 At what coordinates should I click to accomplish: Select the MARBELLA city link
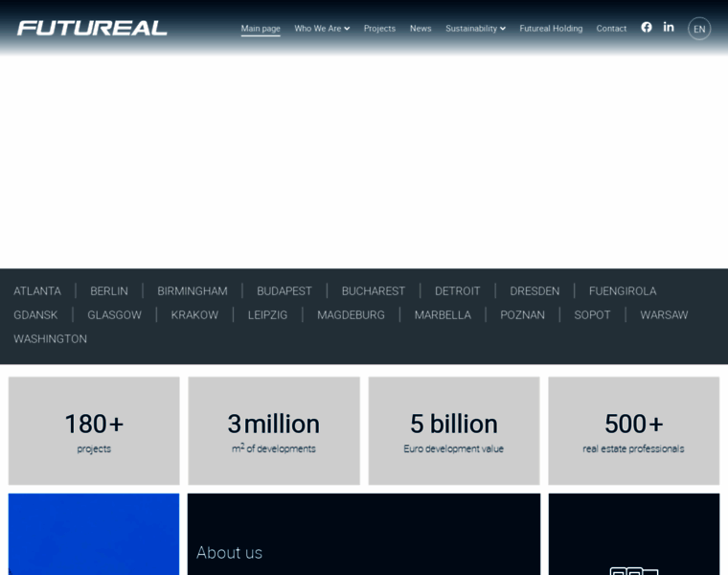[x=443, y=315]
